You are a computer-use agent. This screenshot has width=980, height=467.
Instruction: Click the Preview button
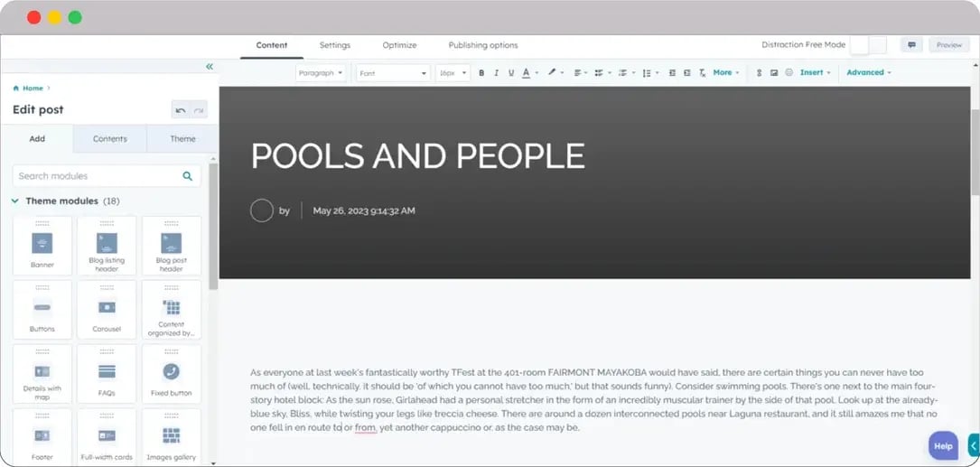[949, 45]
